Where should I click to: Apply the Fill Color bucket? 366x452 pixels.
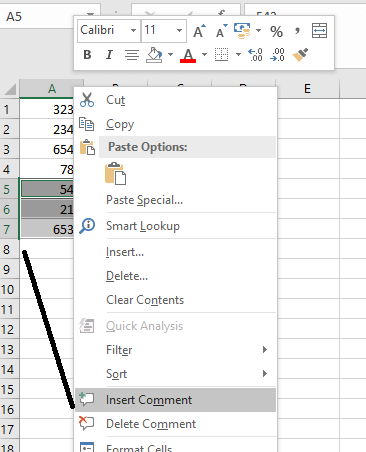point(154,55)
